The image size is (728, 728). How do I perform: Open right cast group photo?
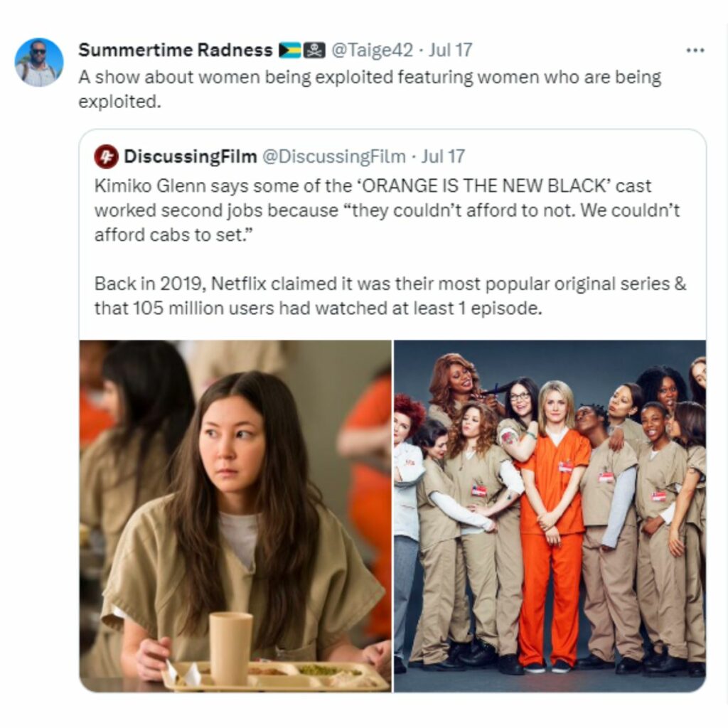point(550,516)
